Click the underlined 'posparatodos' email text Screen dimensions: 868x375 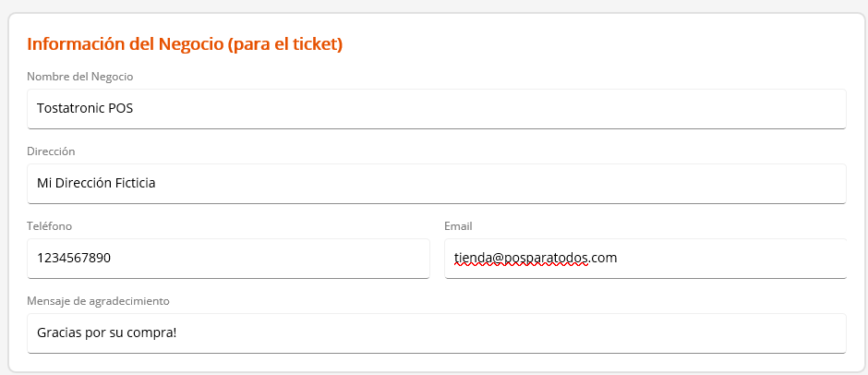coord(544,258)
